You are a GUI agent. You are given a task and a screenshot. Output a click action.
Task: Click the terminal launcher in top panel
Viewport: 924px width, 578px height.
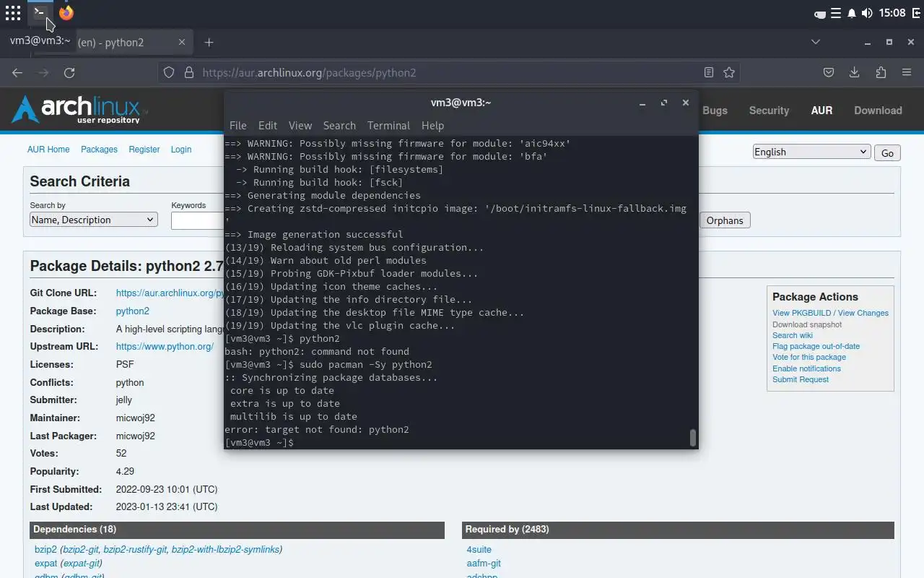40,12
